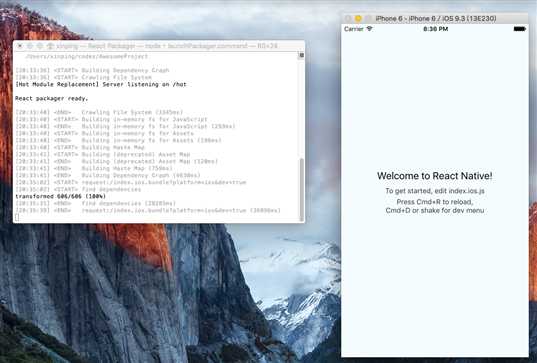Zoom the React Packager terminal window
Screen dimensions: 537x363
click(x=40, y=46)
